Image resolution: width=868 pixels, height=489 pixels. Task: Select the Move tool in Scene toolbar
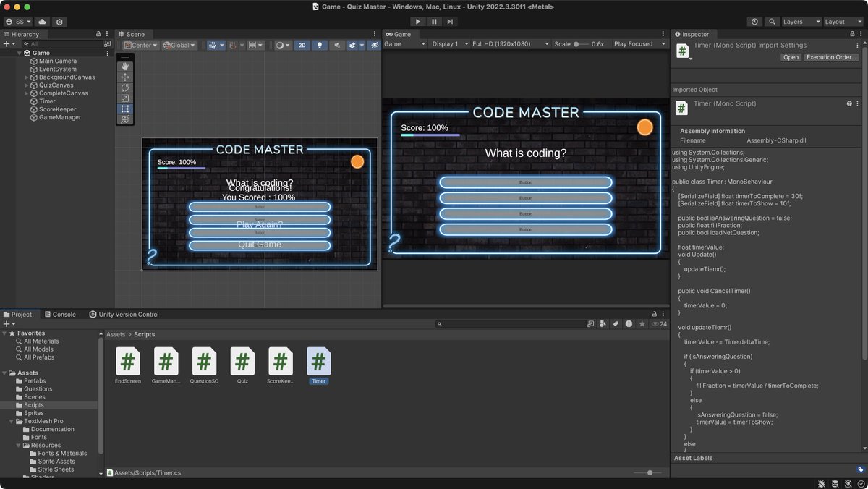[125, 77]
